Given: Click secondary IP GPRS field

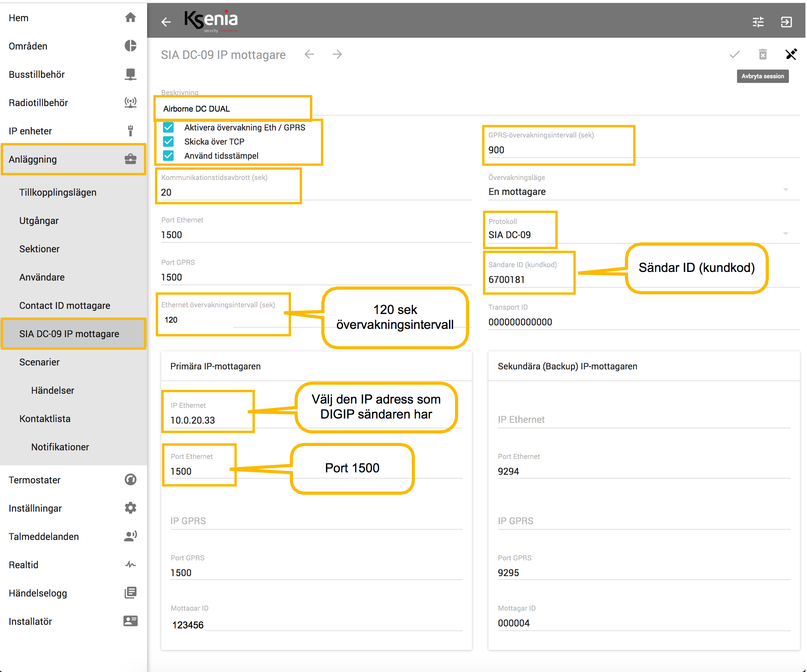Looking at the screenshot, I should click(644, 521).
